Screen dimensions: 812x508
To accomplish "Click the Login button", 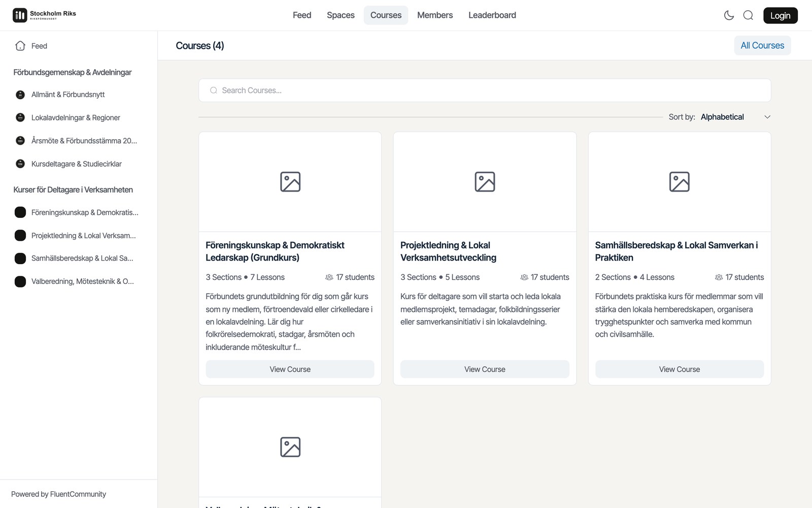I will click(781, 15).
